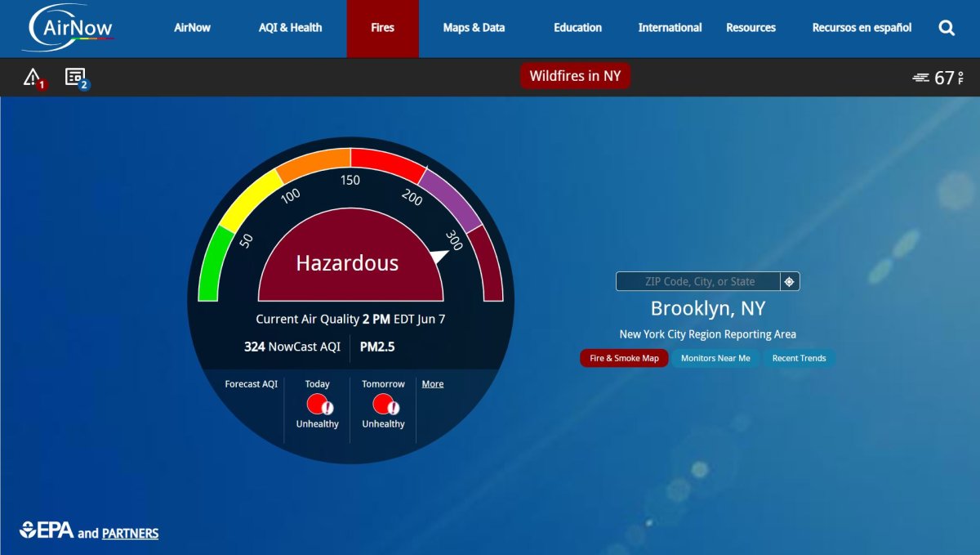Click Tomorrow's unhealthy forecast circle icon
The image size is (980, 555).
(x=383, y=404)
